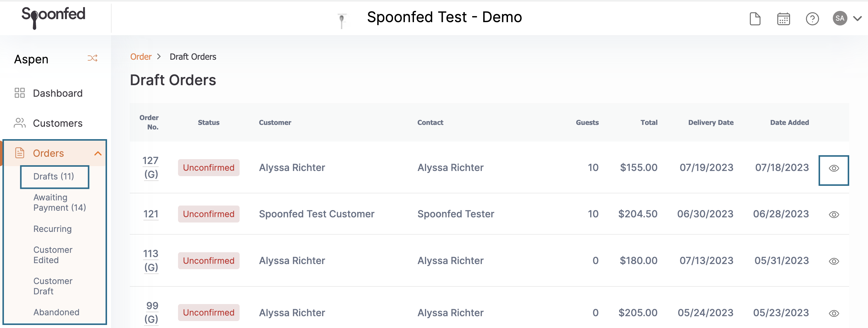Open Dashboard from the sidebar

[x=58, y=93]
